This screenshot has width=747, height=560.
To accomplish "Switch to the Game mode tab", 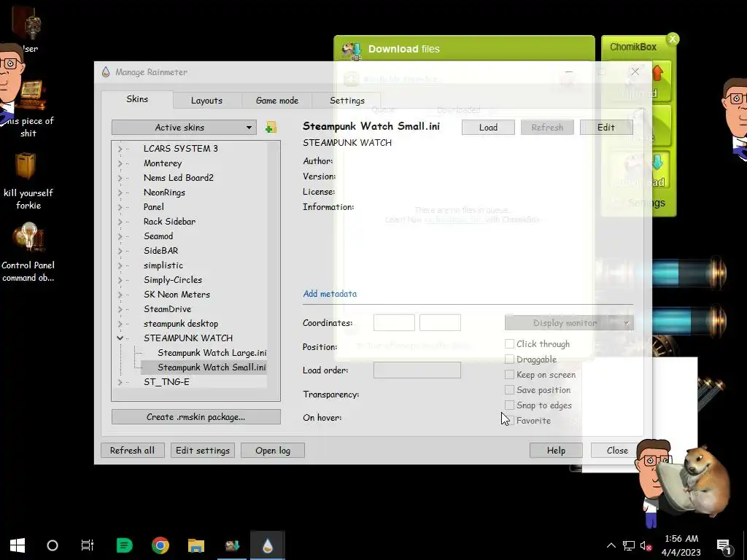I will click(x=276, y=101).
